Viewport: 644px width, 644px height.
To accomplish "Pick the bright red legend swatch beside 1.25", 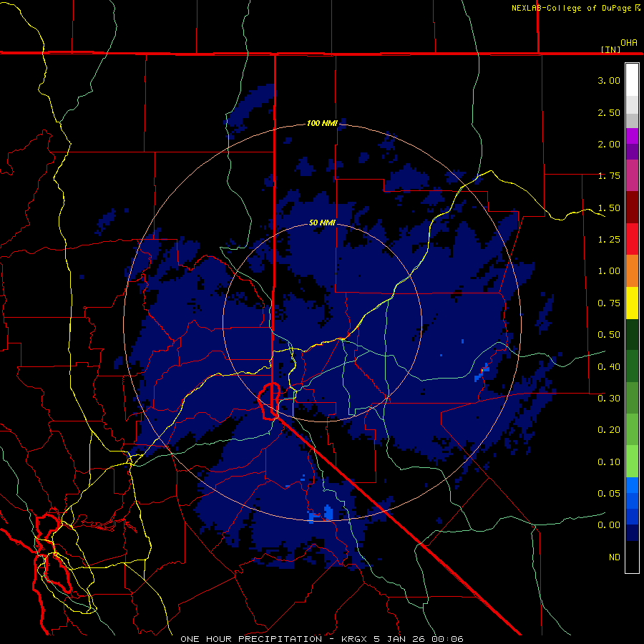I will pos(632,239).
